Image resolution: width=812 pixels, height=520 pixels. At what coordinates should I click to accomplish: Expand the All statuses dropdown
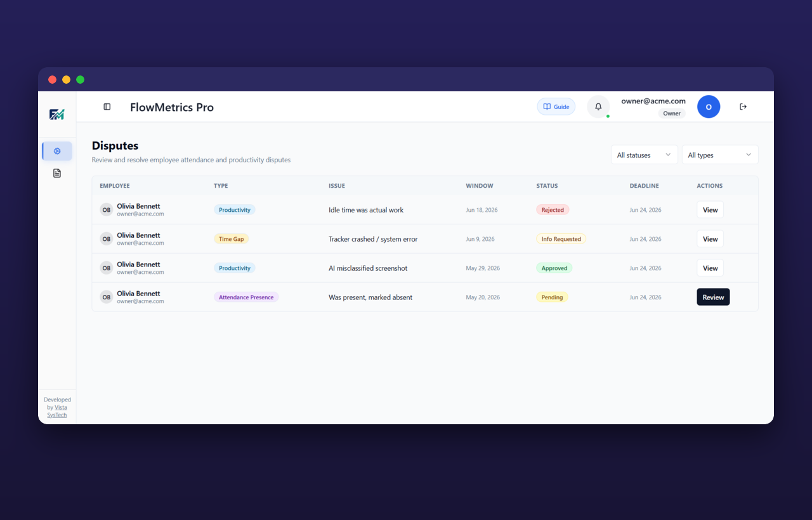tap(644, 155)
